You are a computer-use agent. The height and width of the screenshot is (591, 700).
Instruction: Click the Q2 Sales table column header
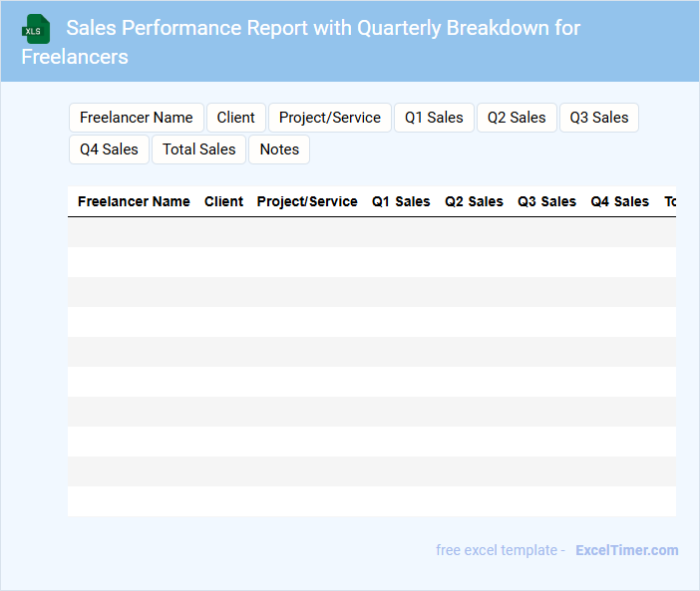(474, 201)
